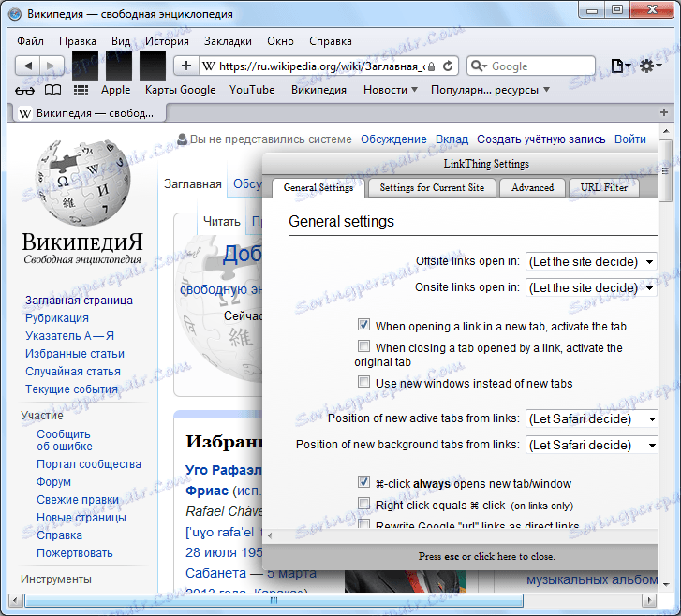
Task: Open Обсуждение link at page top
Action: (393, 139)
